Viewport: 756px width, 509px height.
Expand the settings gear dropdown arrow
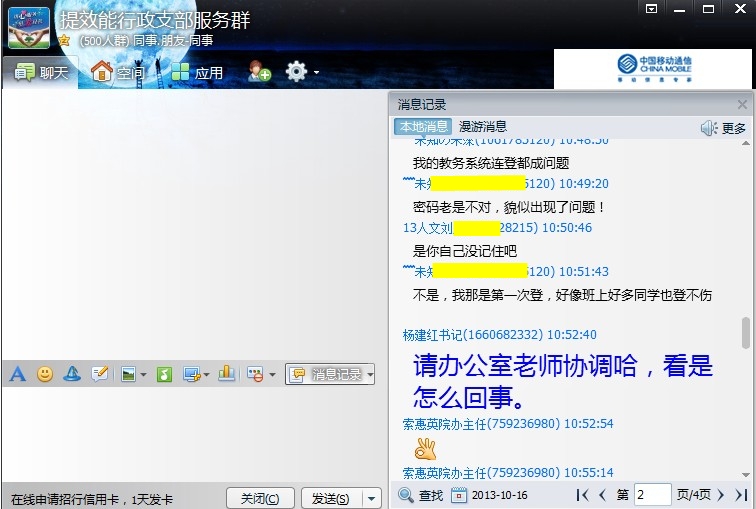tap(316, 72)
